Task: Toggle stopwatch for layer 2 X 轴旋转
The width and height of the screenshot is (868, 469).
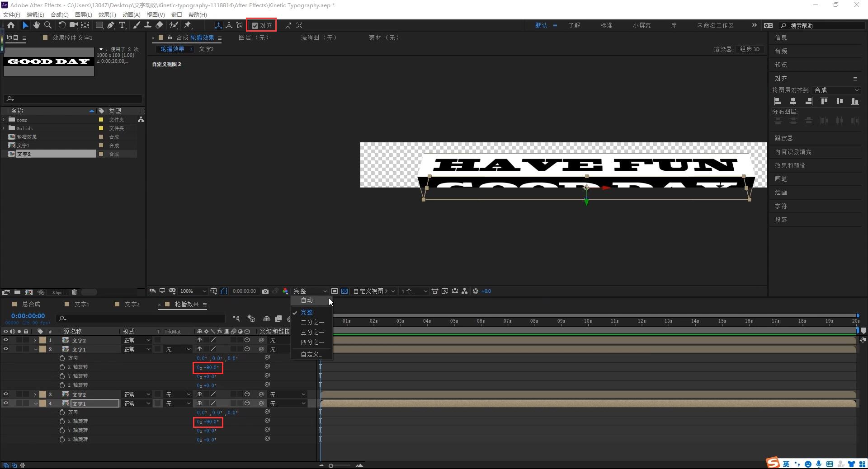Action: click(x=62, y=367)
